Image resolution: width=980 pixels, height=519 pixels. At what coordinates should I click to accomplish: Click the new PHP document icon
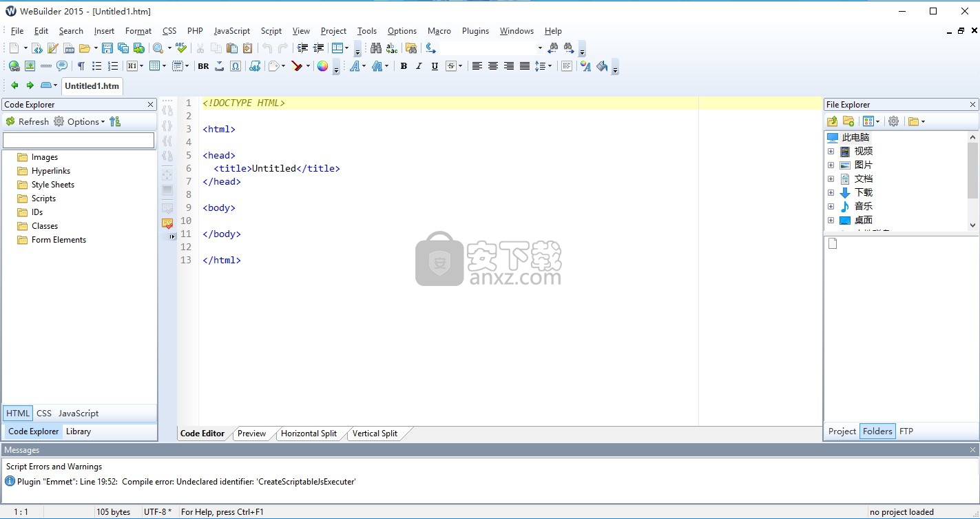tap(69, 48)
